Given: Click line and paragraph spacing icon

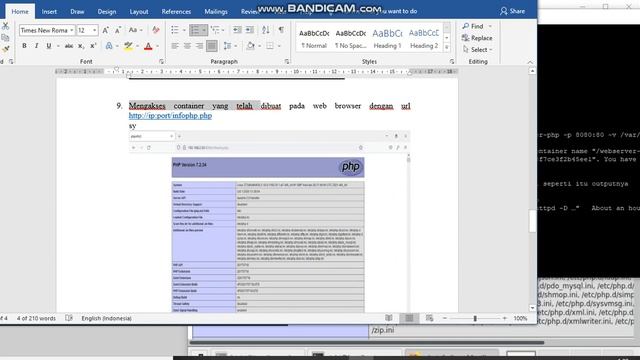Looking at the screenshot, I should [227, 46].
